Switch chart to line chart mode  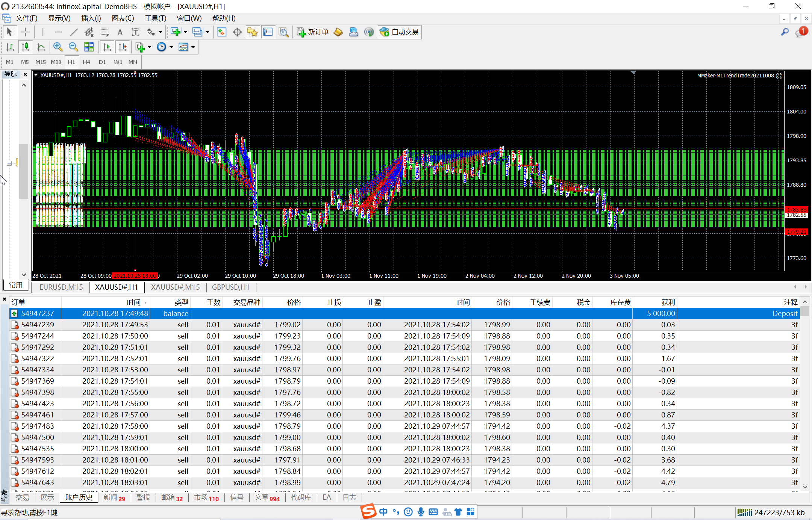click(41, 47)
